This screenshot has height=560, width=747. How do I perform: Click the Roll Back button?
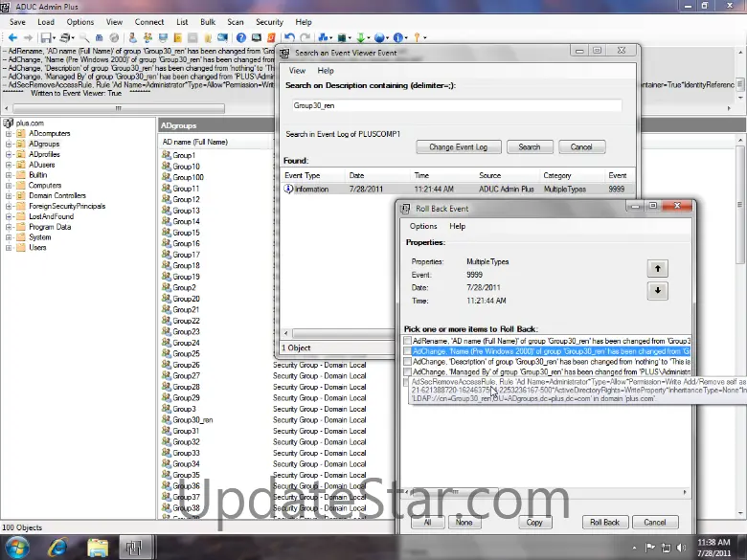[604, 523]
